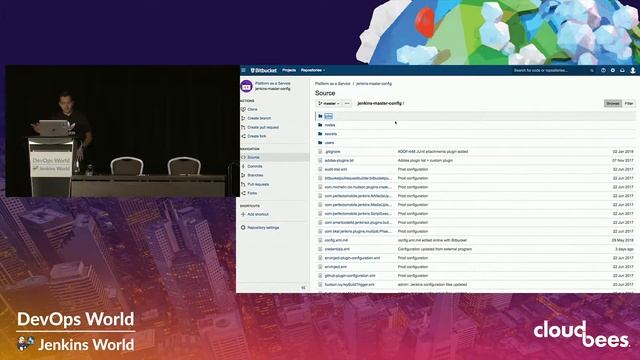640x360 pixels.
Task: Open the audit-trail.xml file
Action: click(x=336, y=169)
